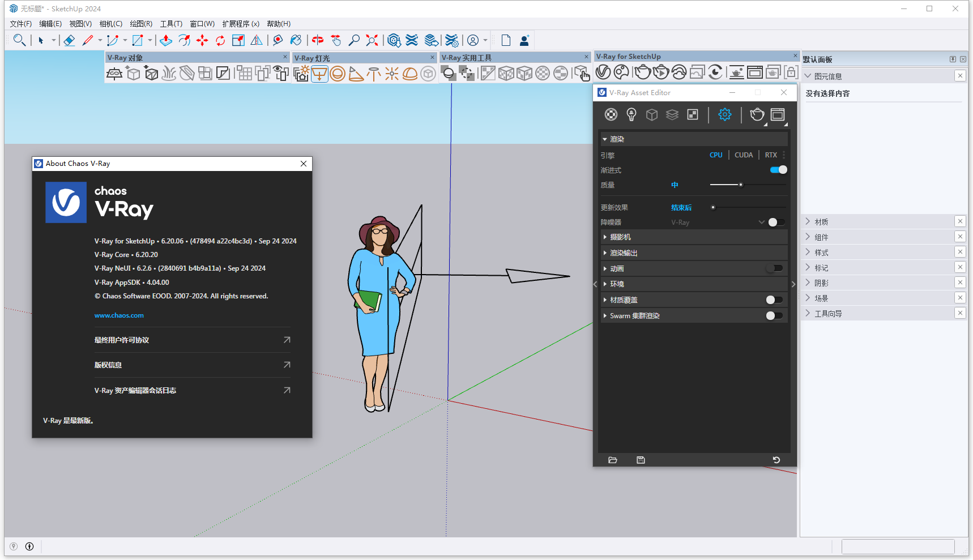
Task: Open Textures tab in Asset Editor
Action: pyautogui.click(x=693, y=114)
